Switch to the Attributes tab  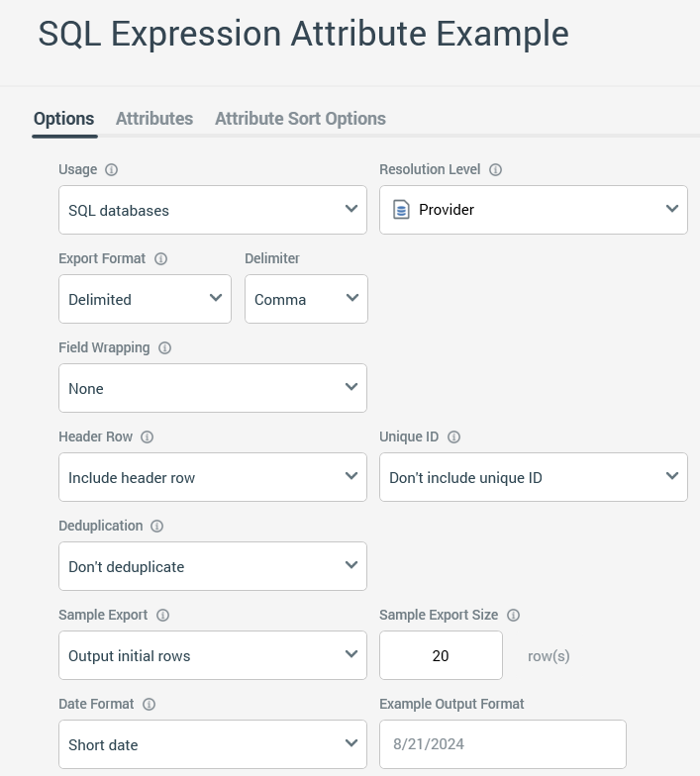pos(154,119)
